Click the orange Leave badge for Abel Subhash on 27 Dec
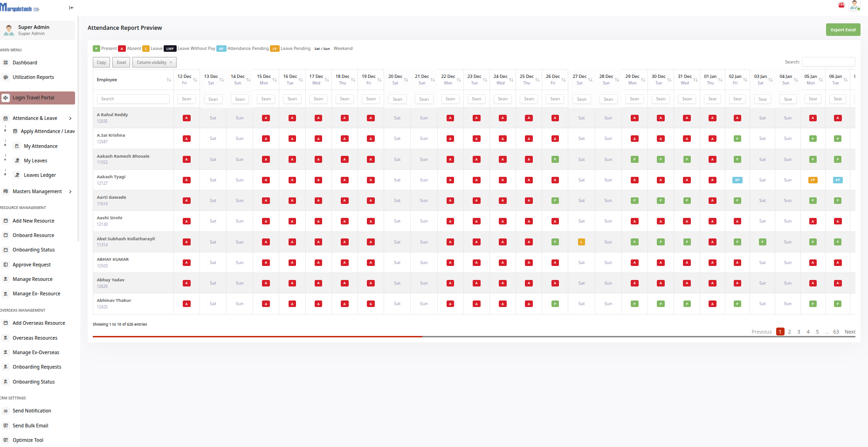This screenshot has height=447, width=868. [x=581, y=242]
